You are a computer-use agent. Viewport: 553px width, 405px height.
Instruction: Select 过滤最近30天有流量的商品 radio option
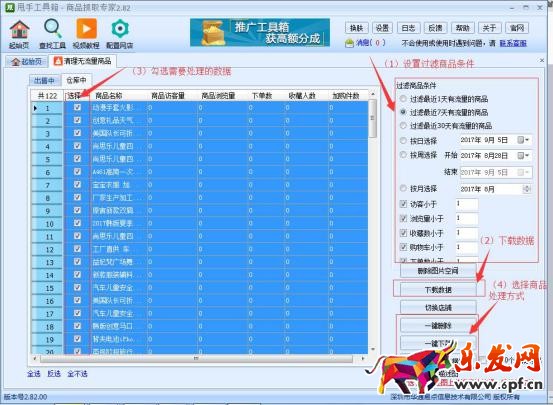pos(403,125)
